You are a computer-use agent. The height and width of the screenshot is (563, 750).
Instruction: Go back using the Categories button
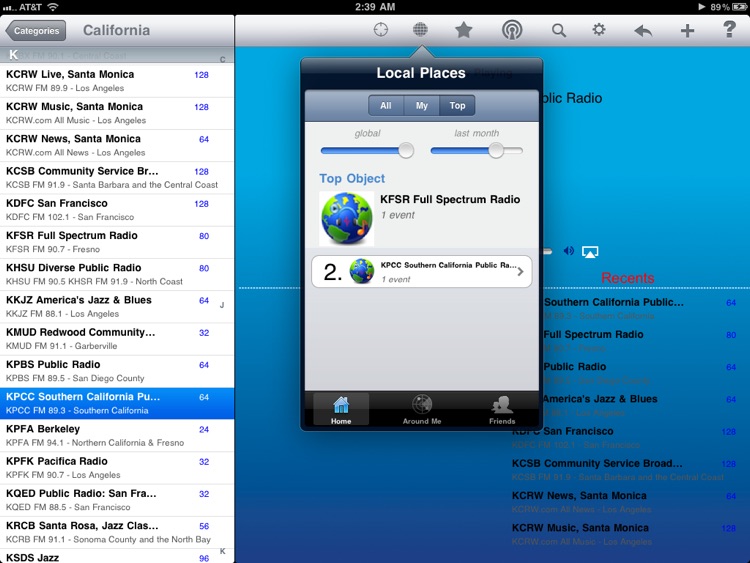tap(36, 31)
